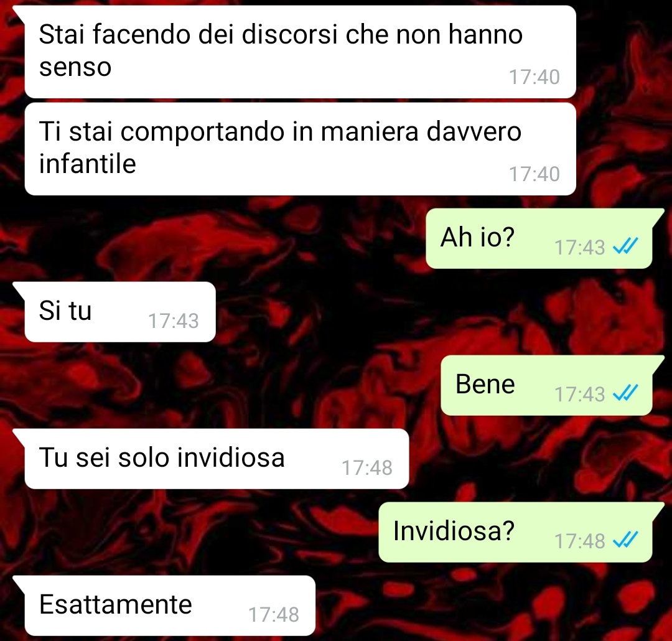The height and width of the screenshot is (641, 672).
Task: Tap the 'Bene' sent message bubble
Action: 546,385
